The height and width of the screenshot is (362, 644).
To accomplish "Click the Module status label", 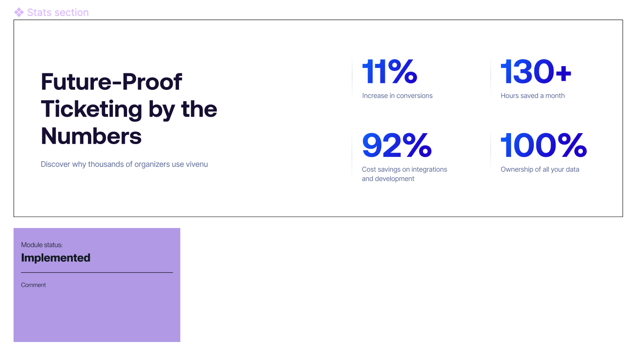I will tap(42, 245).
